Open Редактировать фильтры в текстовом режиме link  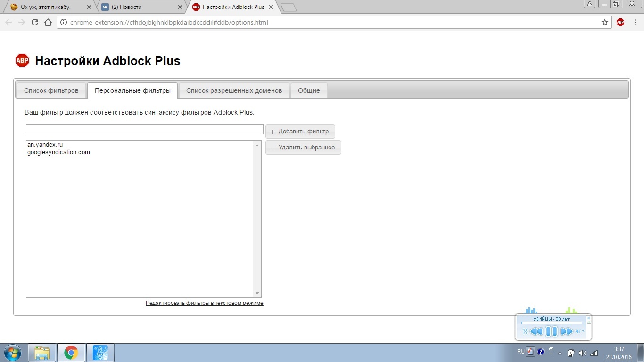(205, 303)
